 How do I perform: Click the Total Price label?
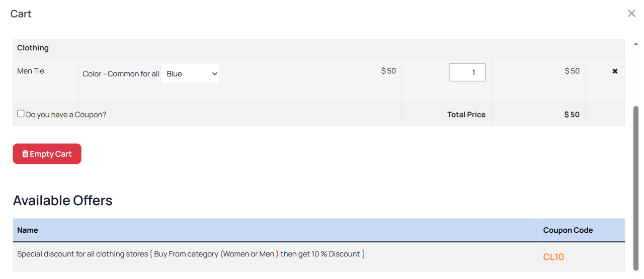[x=466, y=115]
